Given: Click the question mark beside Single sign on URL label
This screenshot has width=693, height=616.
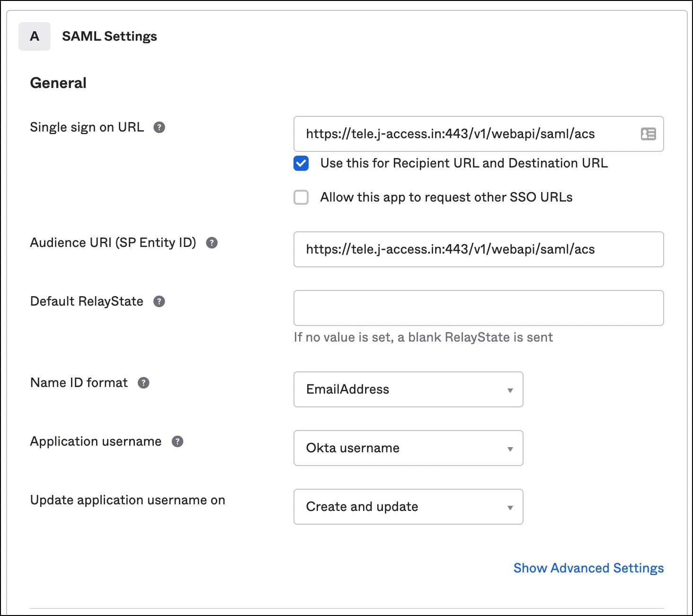Looking at the screenshot, I should click(x=160, y=127).
